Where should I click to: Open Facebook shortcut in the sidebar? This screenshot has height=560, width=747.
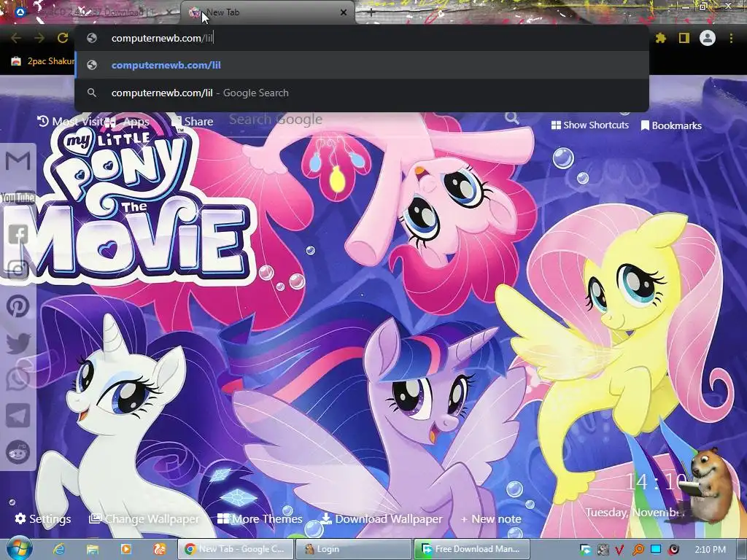point(18,234)
